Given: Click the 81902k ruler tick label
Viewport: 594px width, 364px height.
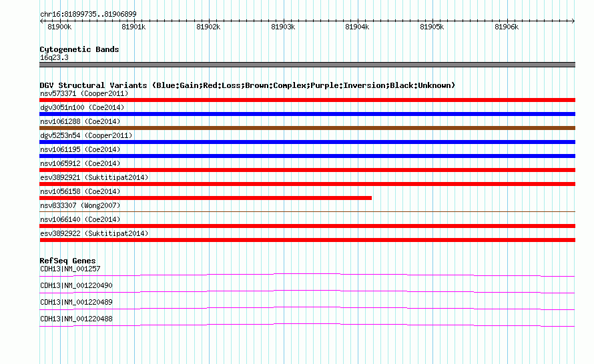Looking at the screenshot, I should 208,27.
